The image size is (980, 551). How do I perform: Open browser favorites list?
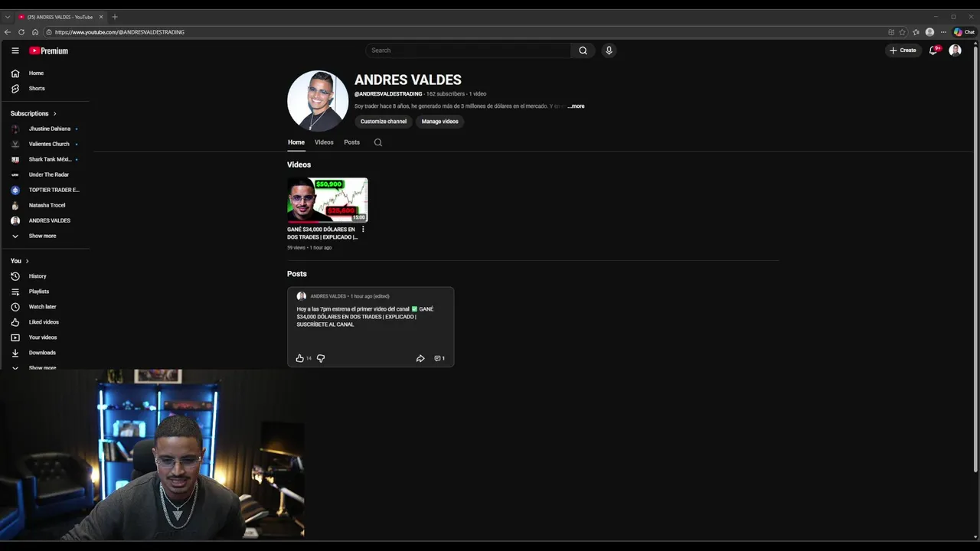pos(916,32)
